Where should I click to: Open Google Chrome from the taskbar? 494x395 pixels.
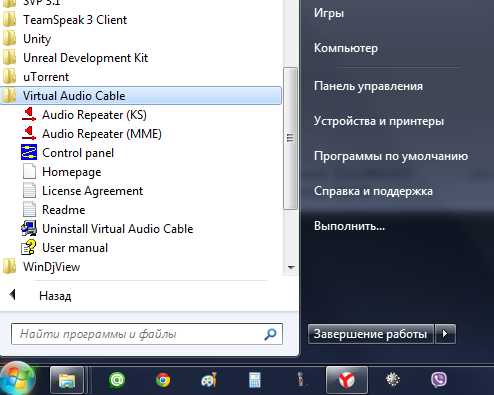point(163,380)
